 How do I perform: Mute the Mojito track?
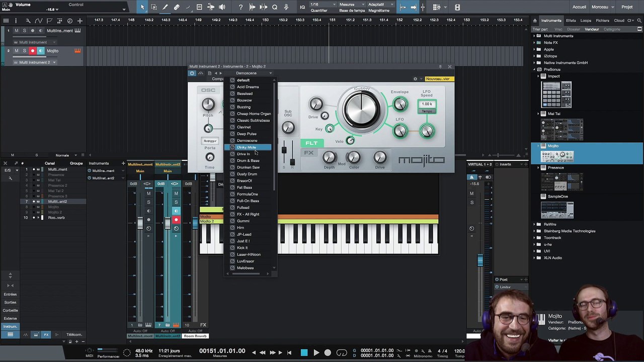16,51
